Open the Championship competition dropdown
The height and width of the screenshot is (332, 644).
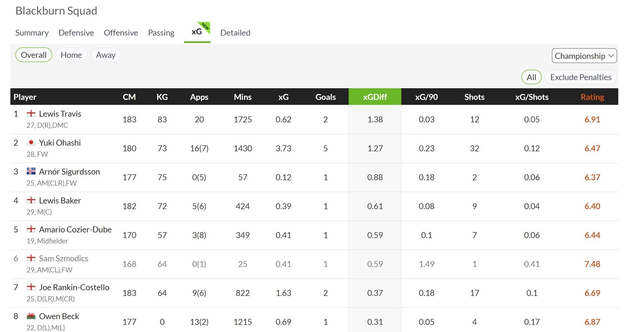(584, 56)
